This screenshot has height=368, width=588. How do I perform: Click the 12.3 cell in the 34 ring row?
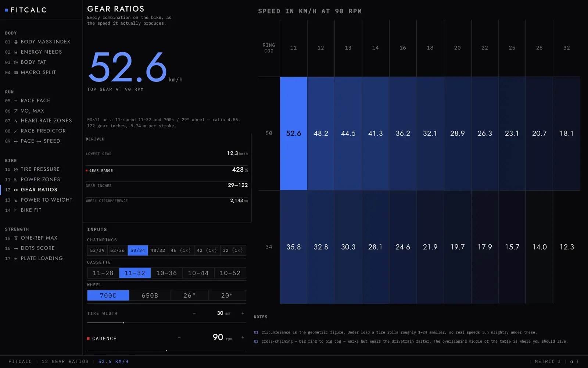tap(567, 247)
